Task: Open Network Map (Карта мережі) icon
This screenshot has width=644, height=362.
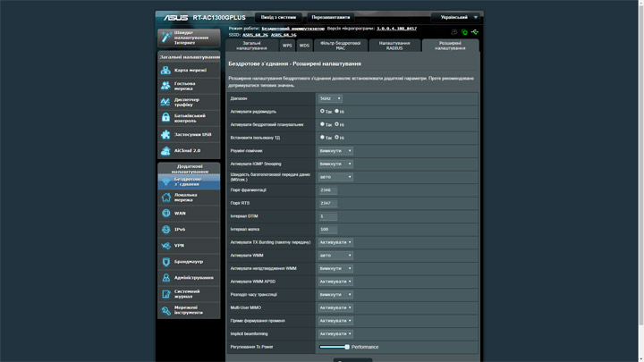Action: (165, 71)
